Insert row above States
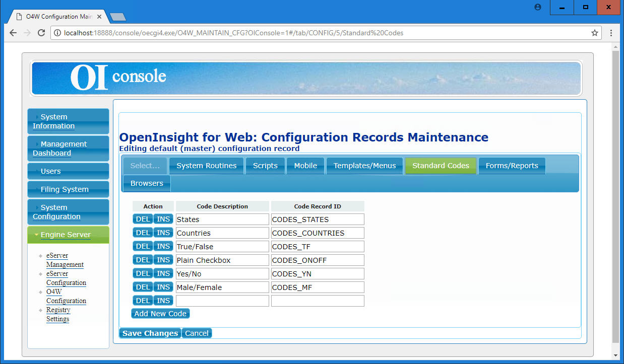Image resolution: width=624 pixels, height=364 pixels. (x=163, y=219)
